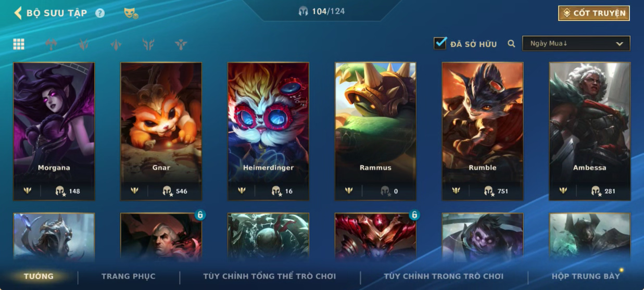This screenshot has width=644, height=290.
Task: Open the Ngày Mua sort dropdown
Action: pyautogui.click(x=576, y=44)
